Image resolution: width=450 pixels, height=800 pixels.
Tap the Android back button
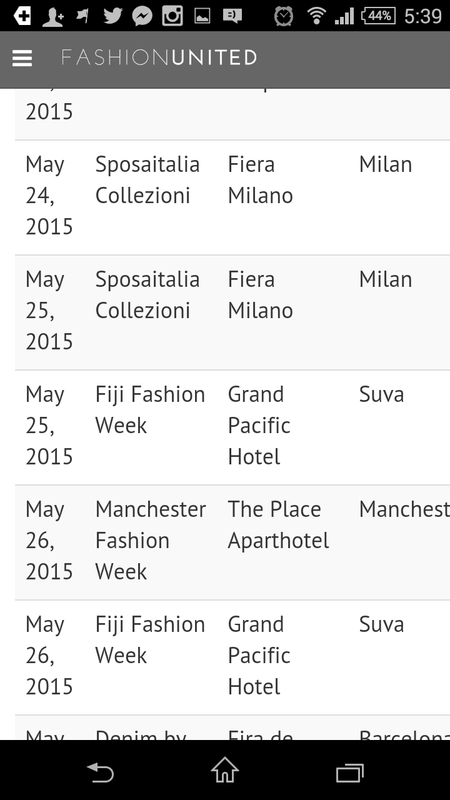click(100, 772)
